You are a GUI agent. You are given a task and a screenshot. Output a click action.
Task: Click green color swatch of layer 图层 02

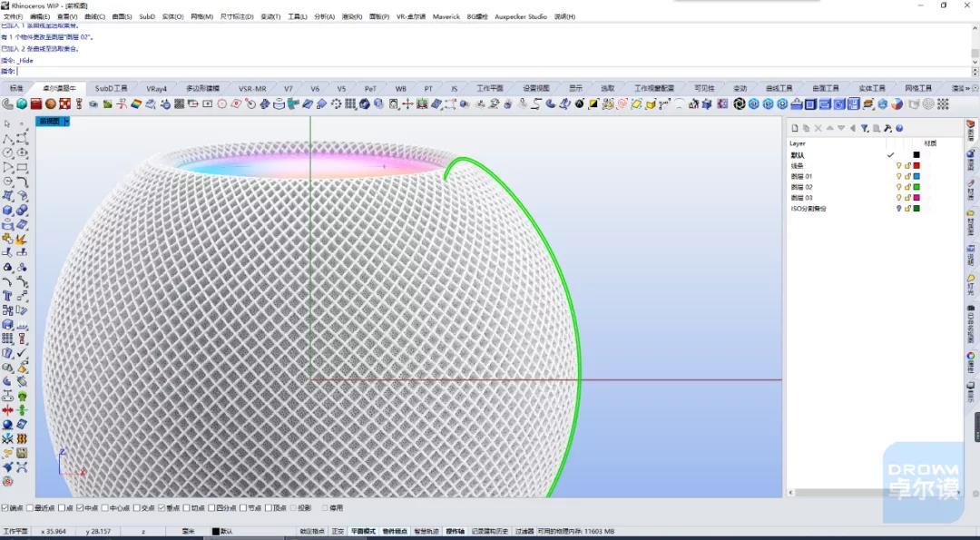pos(916,187)
